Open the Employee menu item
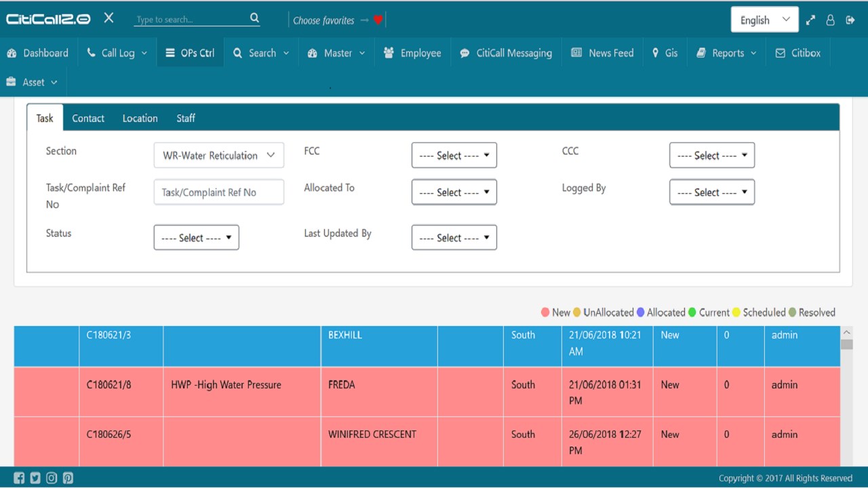The height and width of the screenshot is (488, 868). 412,53
